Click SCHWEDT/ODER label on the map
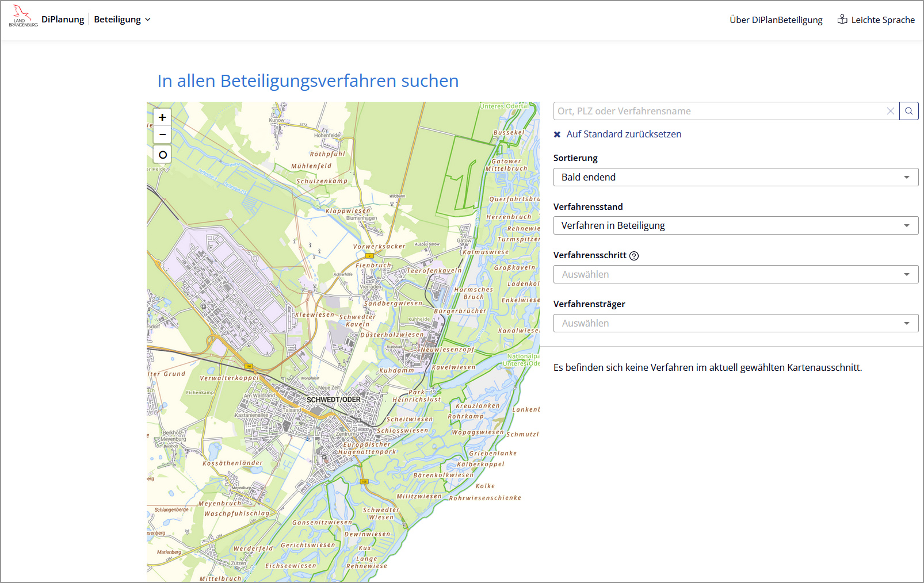This screenshot has height=583, width=924. tap(333, 400)
